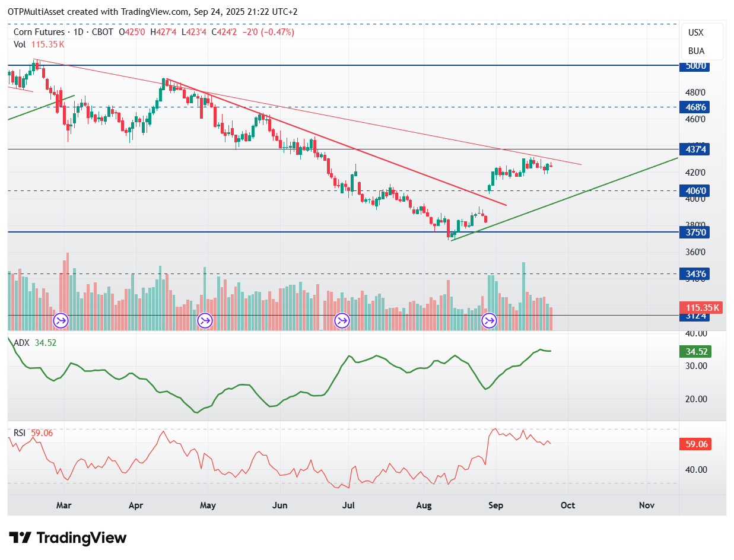Click the open value O425'0
This screenshot has height=560, width=734.
click(x=132, y=32)
